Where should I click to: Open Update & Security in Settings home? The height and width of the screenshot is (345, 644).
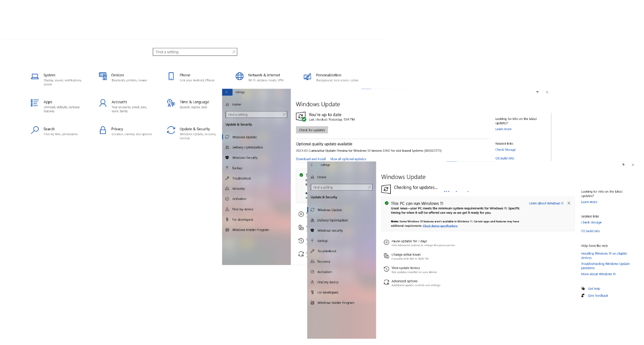click(x=192, y=133)
